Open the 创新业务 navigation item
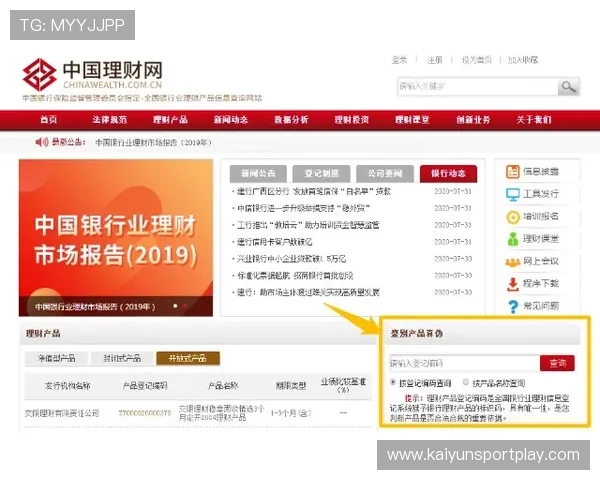The width and height of the screenshot is (600, 480). point(473,120)
